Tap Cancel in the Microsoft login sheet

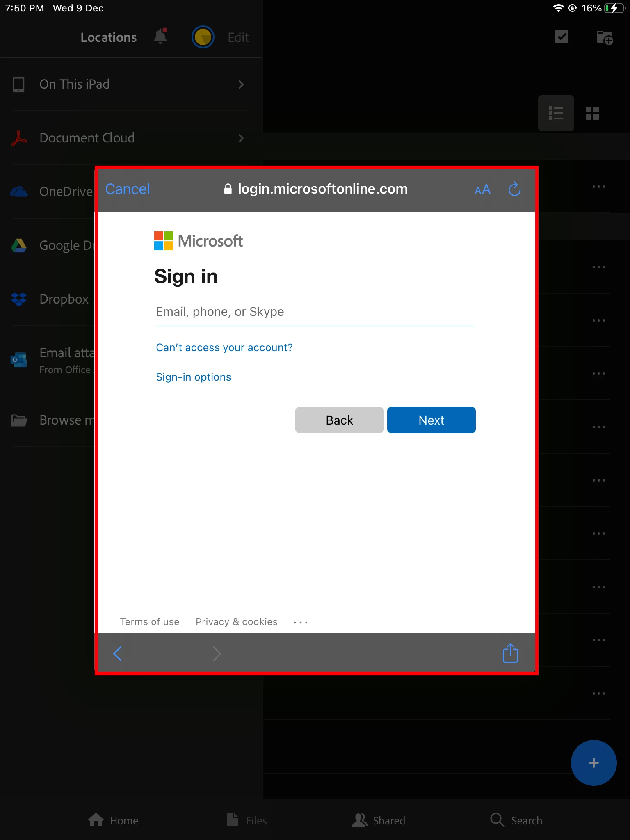point(128,189)
